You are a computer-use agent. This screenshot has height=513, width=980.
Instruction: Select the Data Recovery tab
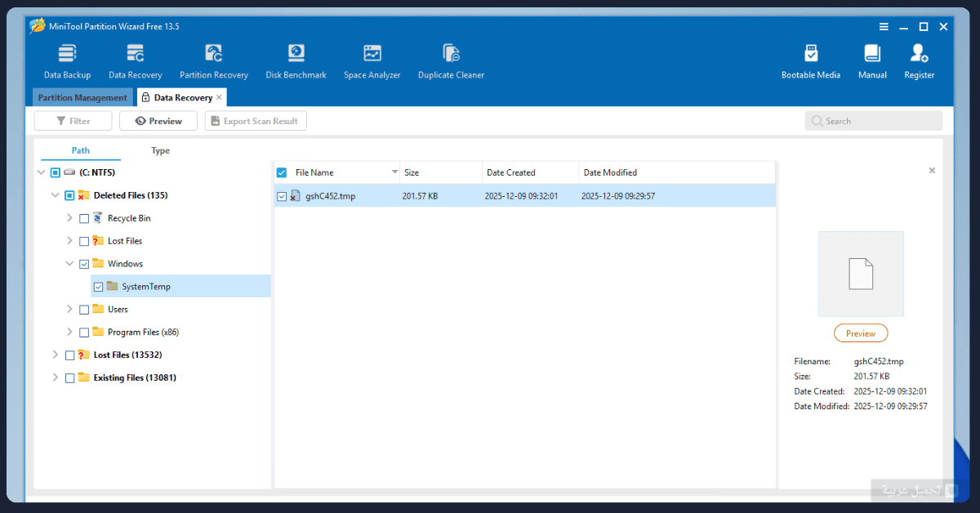pyautogui.click(x=183, y=97)
